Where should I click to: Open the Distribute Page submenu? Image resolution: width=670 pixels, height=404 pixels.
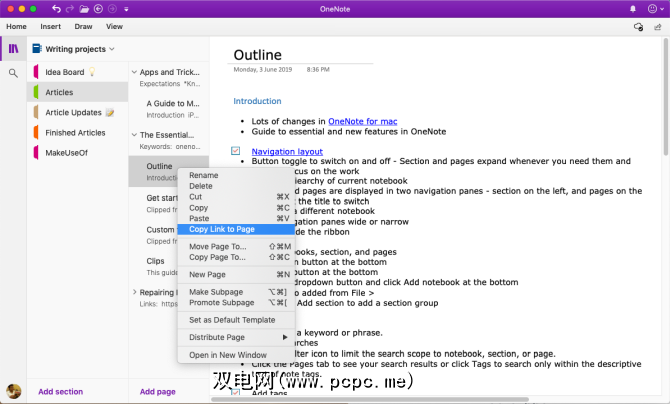238,337
